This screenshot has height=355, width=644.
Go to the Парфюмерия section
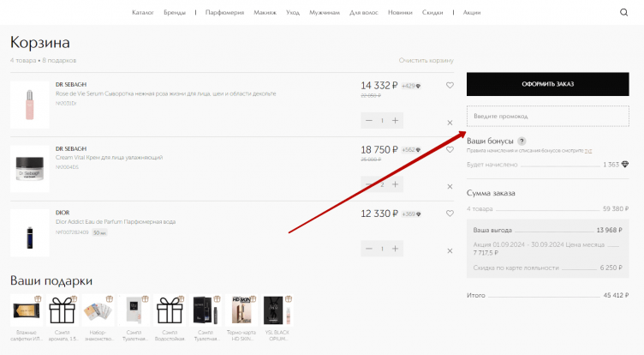pos(224,13)
